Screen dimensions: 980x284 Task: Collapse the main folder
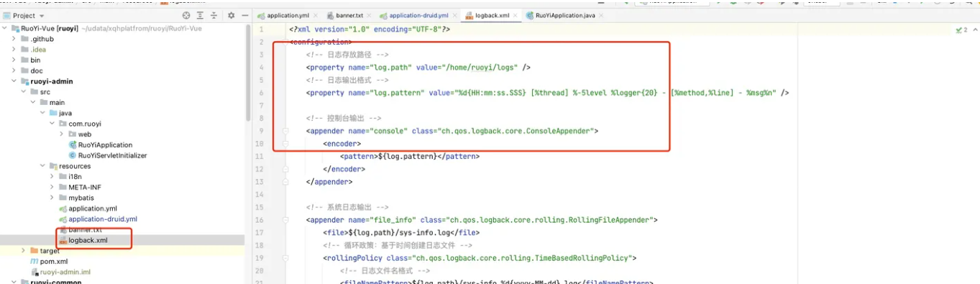(x=33, y=103)
